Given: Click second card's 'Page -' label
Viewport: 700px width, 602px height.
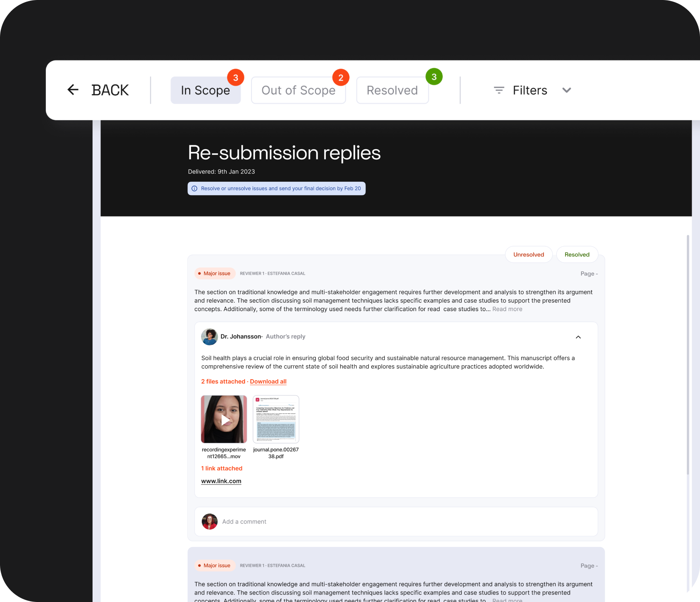Looking at the screenshot, I should point(589,566).
